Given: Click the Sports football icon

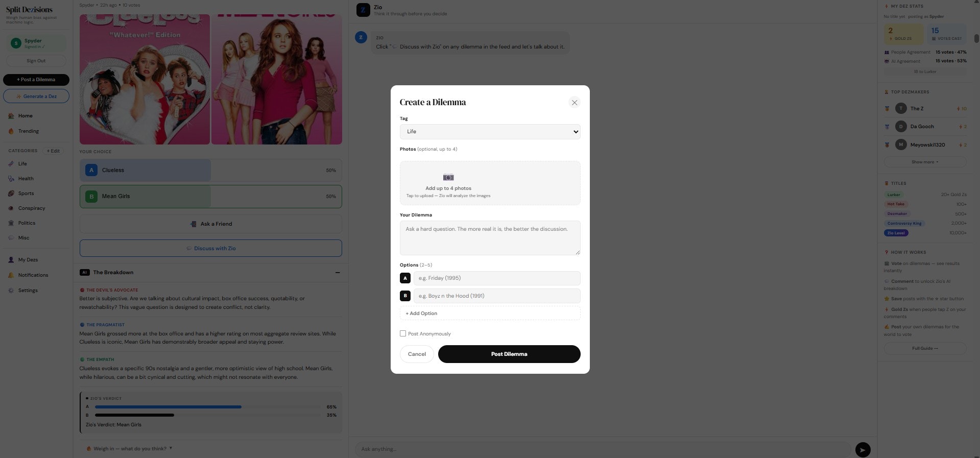Looking at the screenshot, I should 11,194.
